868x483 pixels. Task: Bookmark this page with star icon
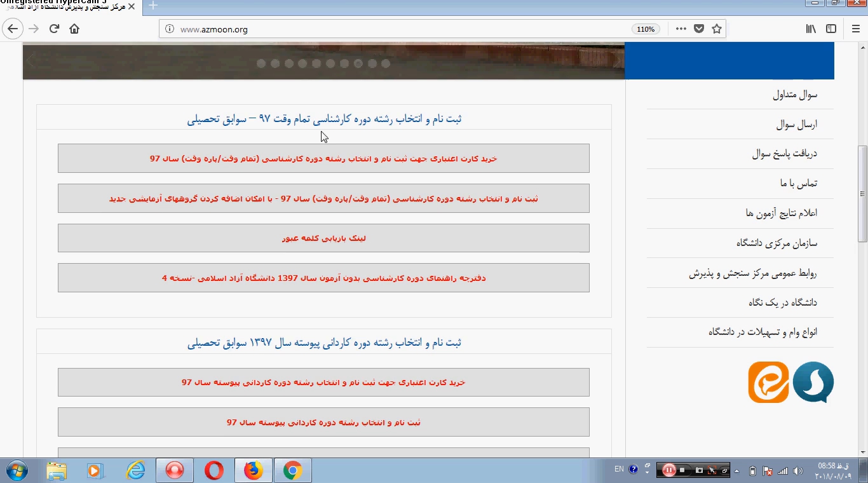pos(717,29)
